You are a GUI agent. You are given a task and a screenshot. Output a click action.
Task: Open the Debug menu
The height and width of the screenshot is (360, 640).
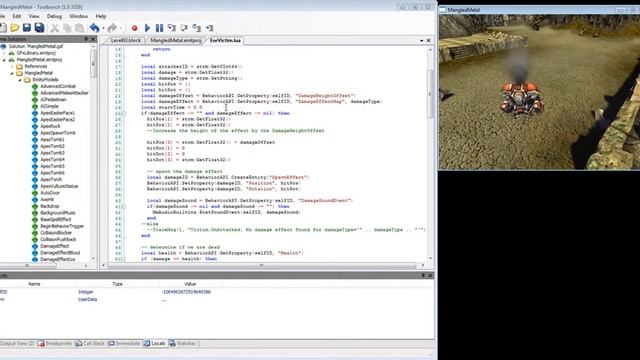[x=54, y=16]
